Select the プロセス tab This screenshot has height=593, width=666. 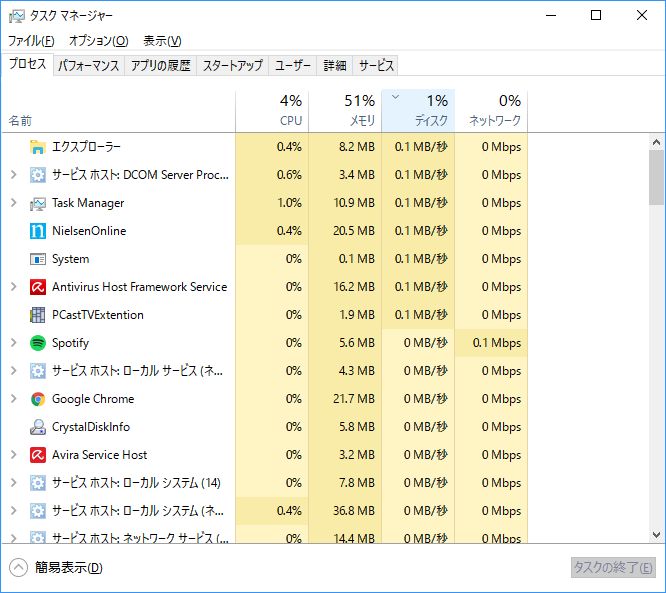28,64
